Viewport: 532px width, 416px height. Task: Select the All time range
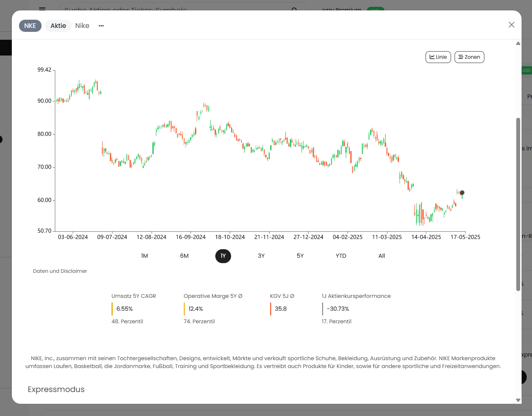coord(382,256)
